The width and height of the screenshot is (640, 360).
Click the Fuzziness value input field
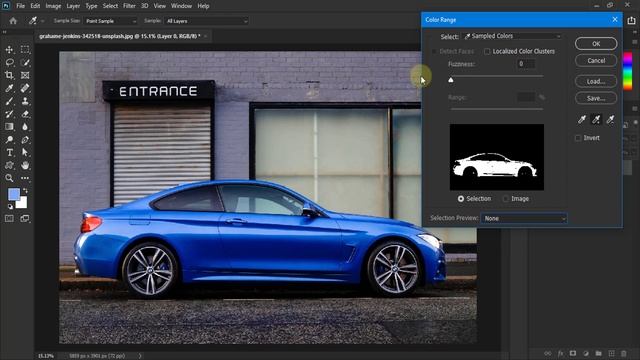pos(526,64)
